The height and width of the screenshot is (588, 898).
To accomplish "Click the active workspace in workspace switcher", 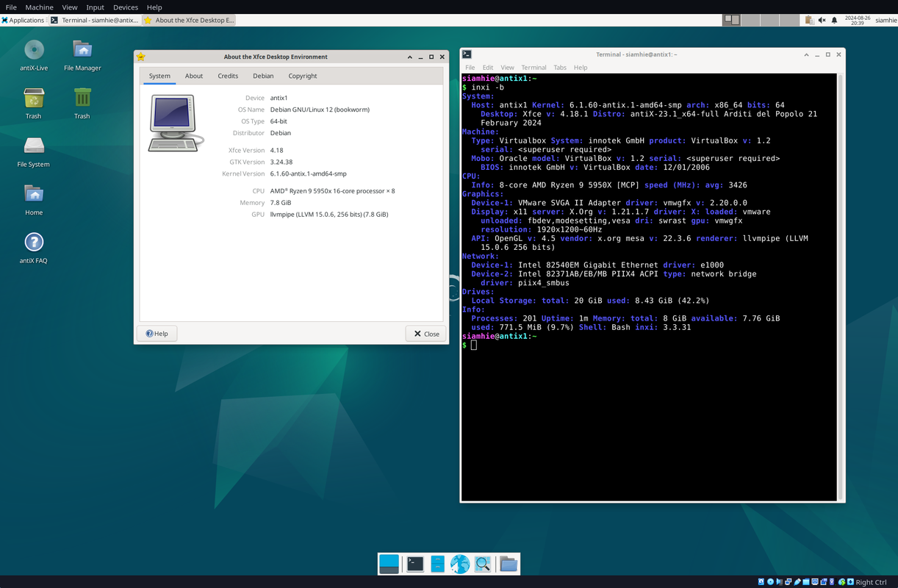I will pyautogui.click(x=732, y=20).
